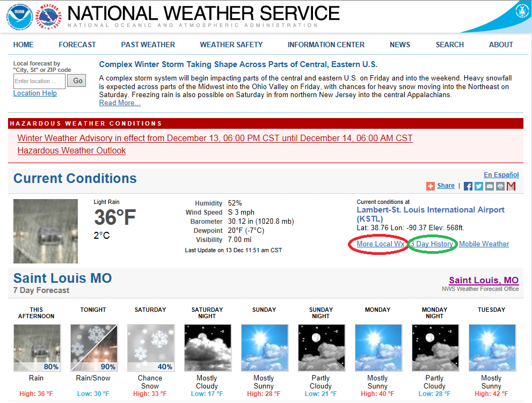Image resolution: width=532 pixels, height=403 pixels.
Task: Open the WEATHER SAFETY menu
Action: pos(231,45)
